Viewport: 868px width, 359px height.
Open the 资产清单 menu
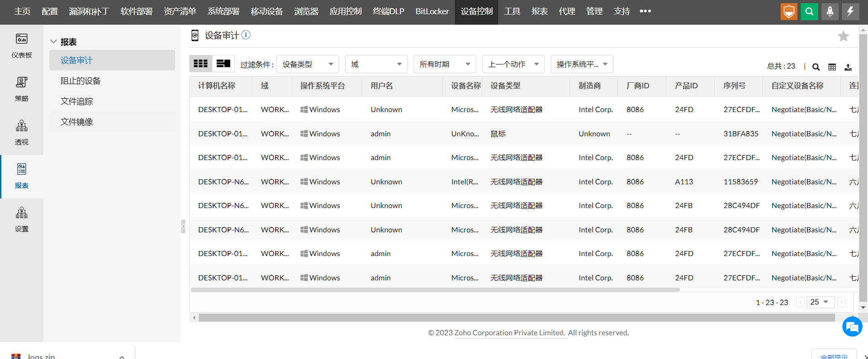[180, 11]
